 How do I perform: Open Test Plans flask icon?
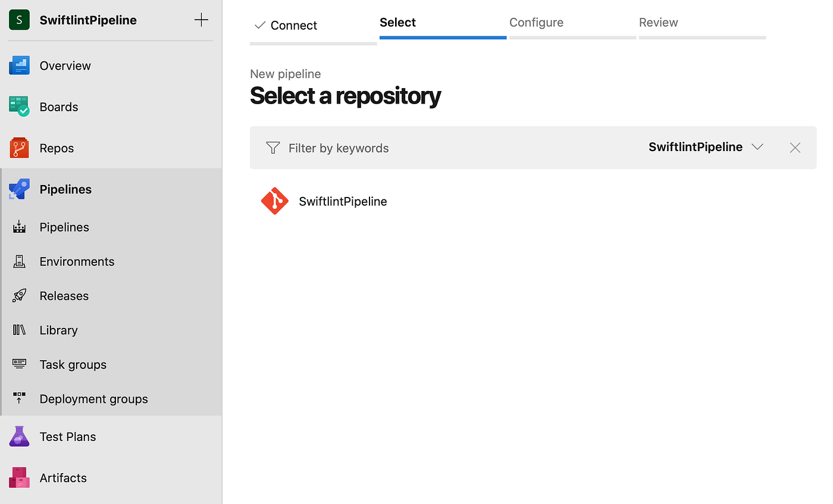[19, 437]
